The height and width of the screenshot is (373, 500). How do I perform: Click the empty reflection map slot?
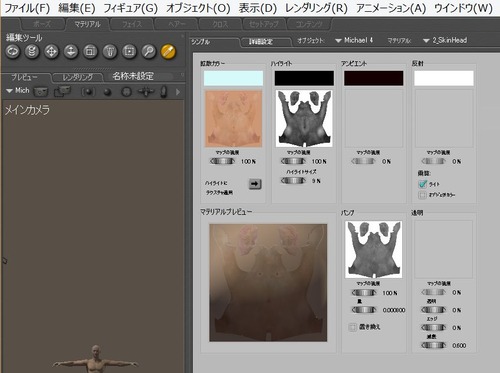tap(444, 118)
